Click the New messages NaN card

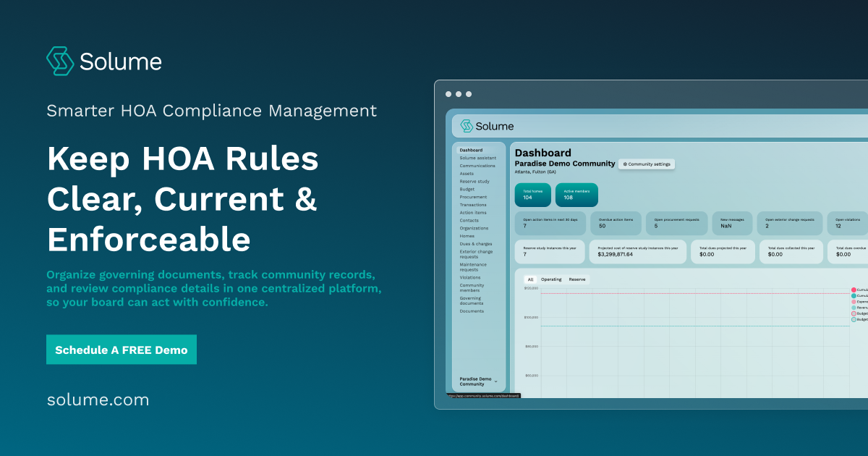732,223
